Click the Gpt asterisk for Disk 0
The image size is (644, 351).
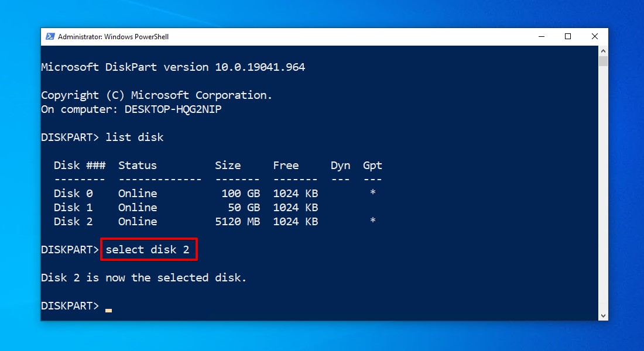(372, 192)
